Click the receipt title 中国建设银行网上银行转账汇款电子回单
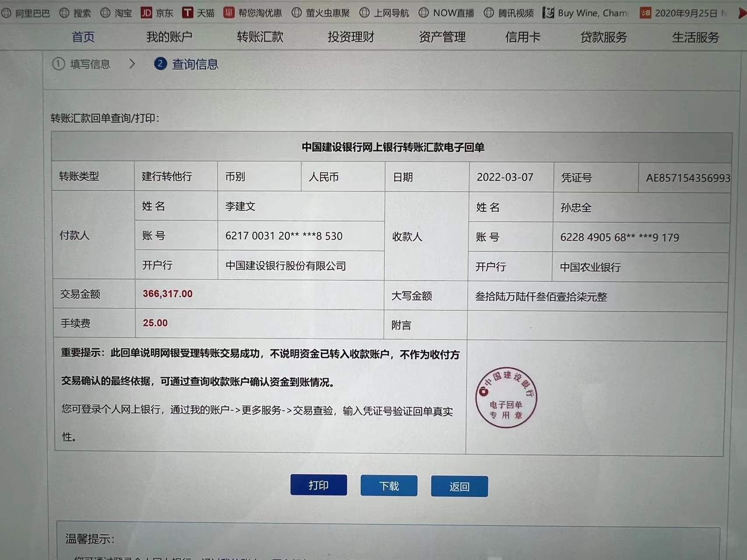The height and width of the screenshot is (560, 747). (393, 147)
